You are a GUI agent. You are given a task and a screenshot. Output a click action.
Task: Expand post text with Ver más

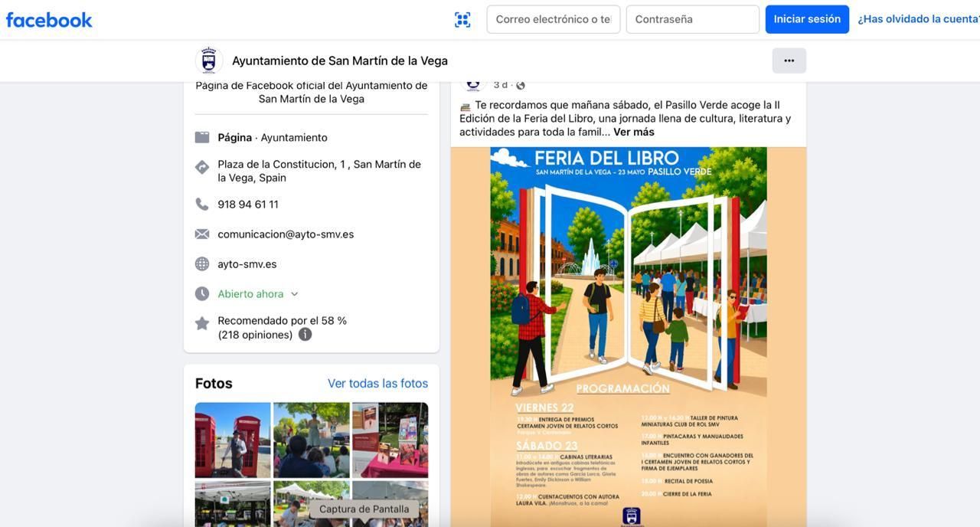click(x=634, y=132)
